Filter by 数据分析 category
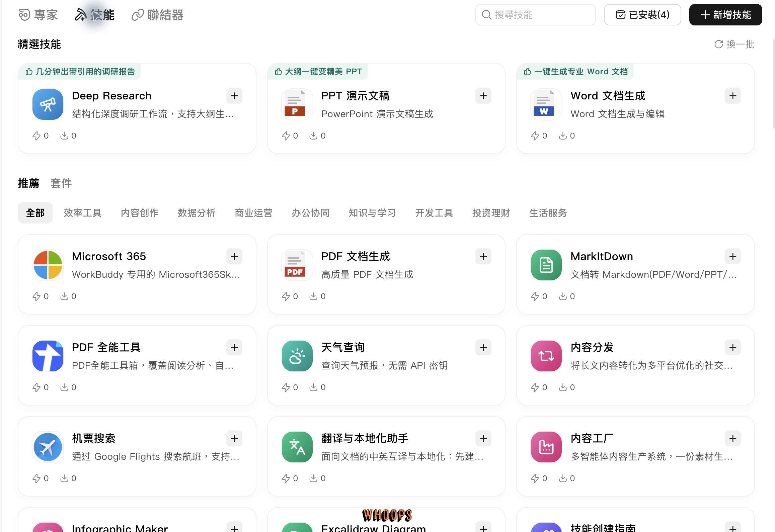775x532 pixels. coord(197,213)
